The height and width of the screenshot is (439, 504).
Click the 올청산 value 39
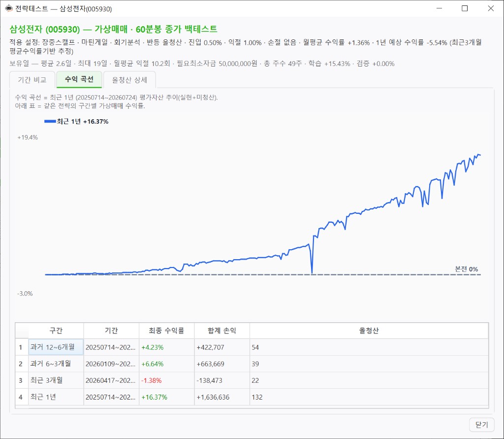click(x=369, y=364)
